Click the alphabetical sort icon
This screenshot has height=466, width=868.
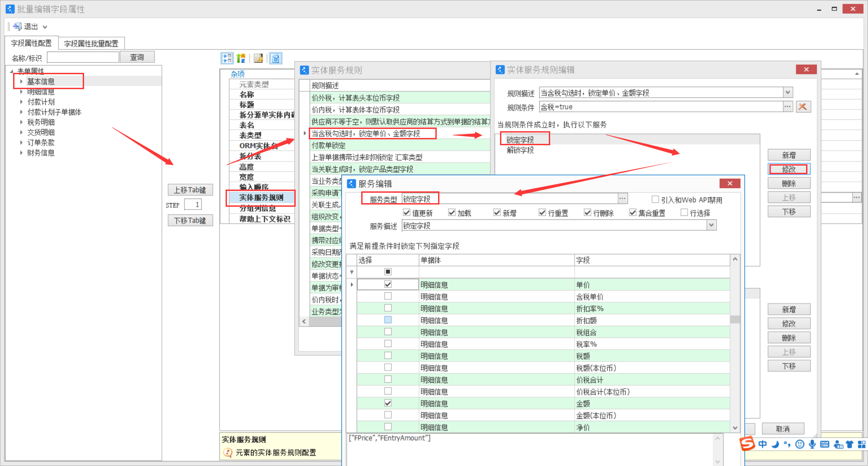[x=241, y=58]
